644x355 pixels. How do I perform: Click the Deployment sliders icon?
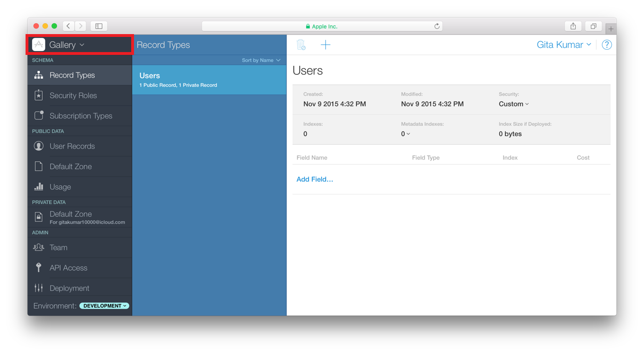click(38, 288)
